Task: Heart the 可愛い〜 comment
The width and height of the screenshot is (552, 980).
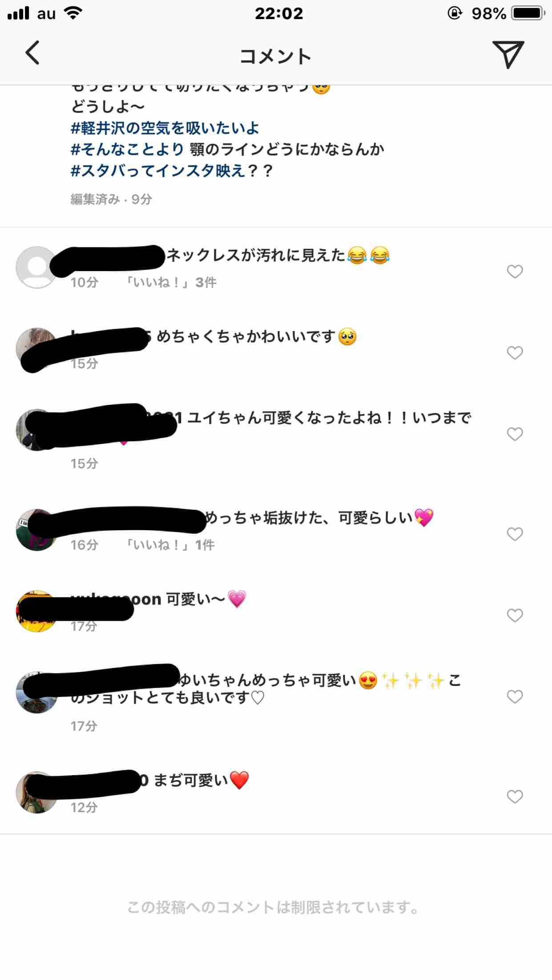Action: 515,615
